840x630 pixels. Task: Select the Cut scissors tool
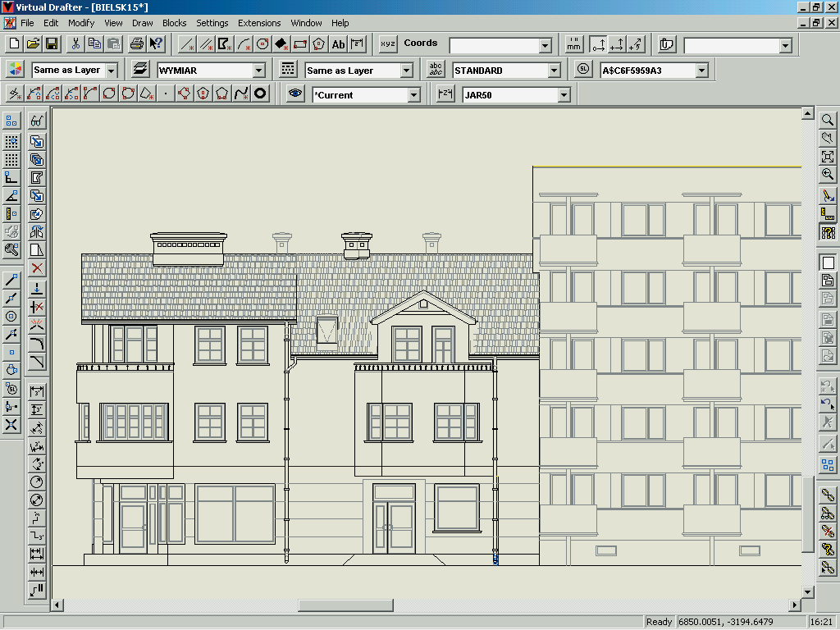coord(75,43)
